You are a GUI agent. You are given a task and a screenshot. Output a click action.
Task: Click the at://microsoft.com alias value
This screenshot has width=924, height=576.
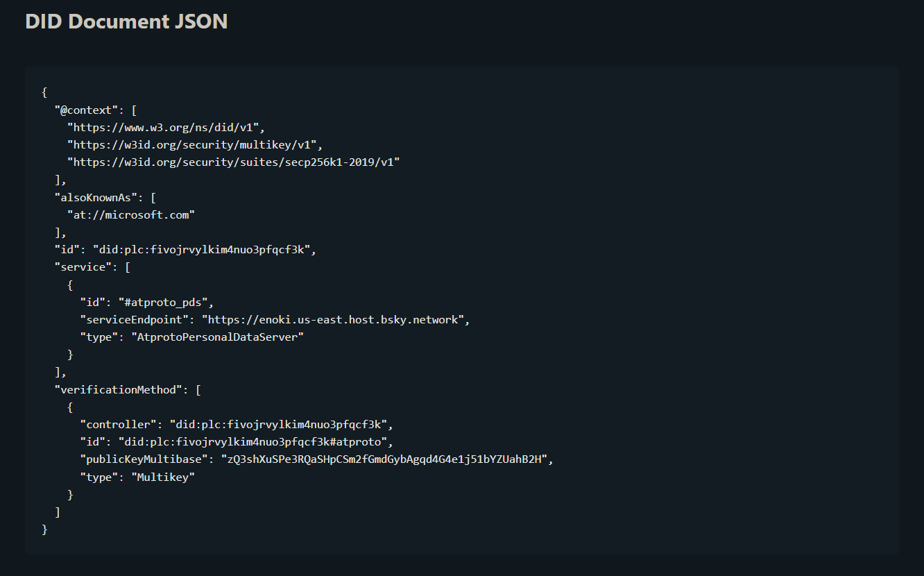coord(131,214)
